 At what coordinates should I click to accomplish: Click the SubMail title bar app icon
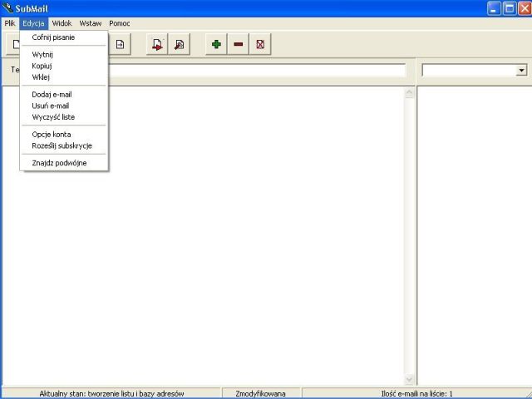[7, 7]
